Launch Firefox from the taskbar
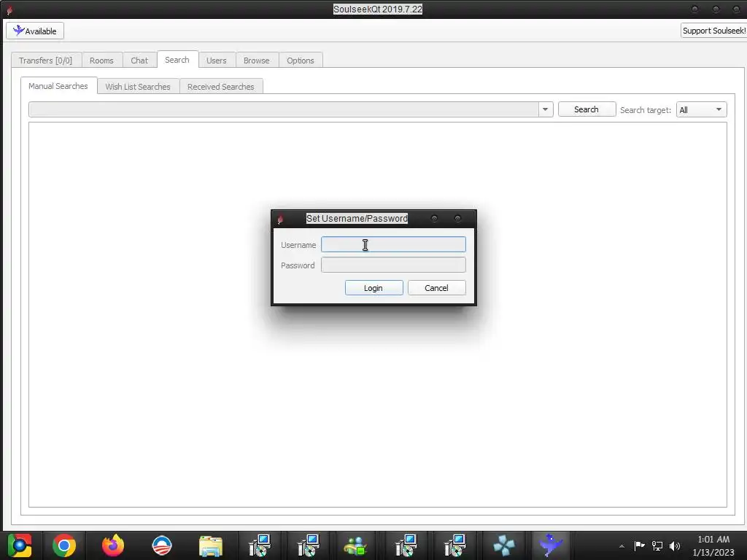The height and width of the screenshot is (560, 747). (x=113, y=545)
